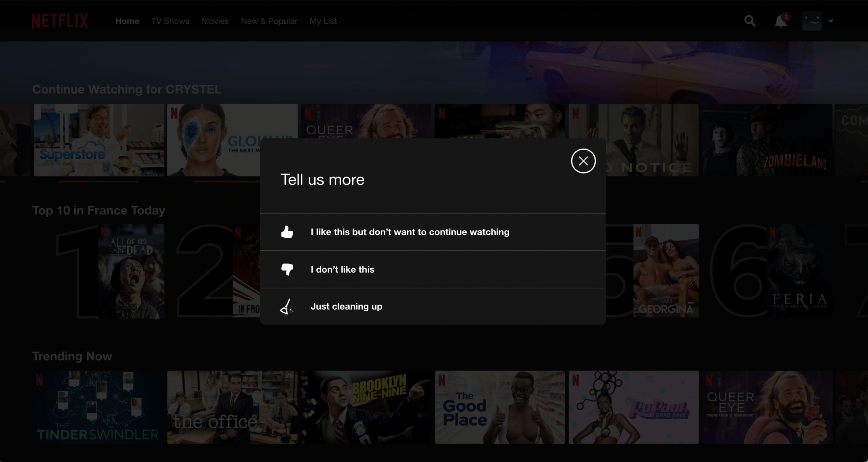Go to the Home tab
The height and width of the screenshot is (462, 868).
point(127,21)
